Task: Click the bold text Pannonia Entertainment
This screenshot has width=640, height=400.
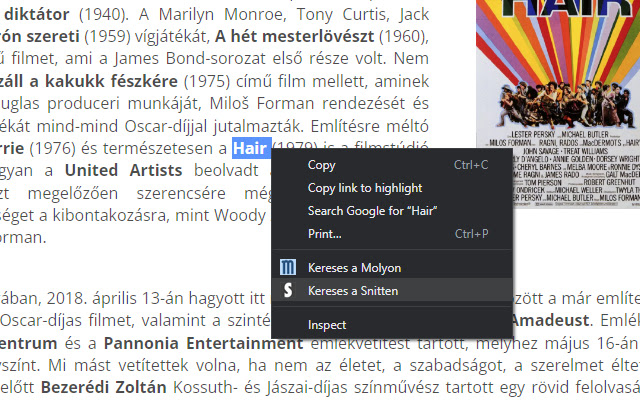Action: click(x=203, y=343)
